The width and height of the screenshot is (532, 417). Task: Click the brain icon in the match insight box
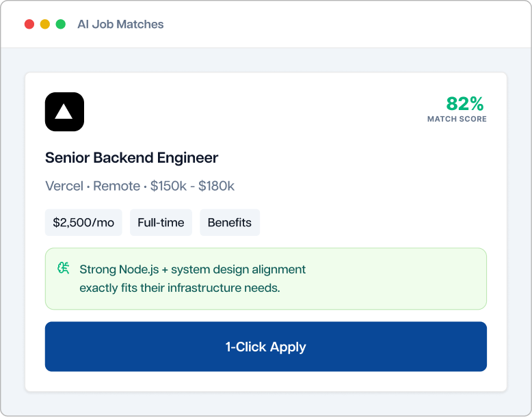[x=64, y=268]
